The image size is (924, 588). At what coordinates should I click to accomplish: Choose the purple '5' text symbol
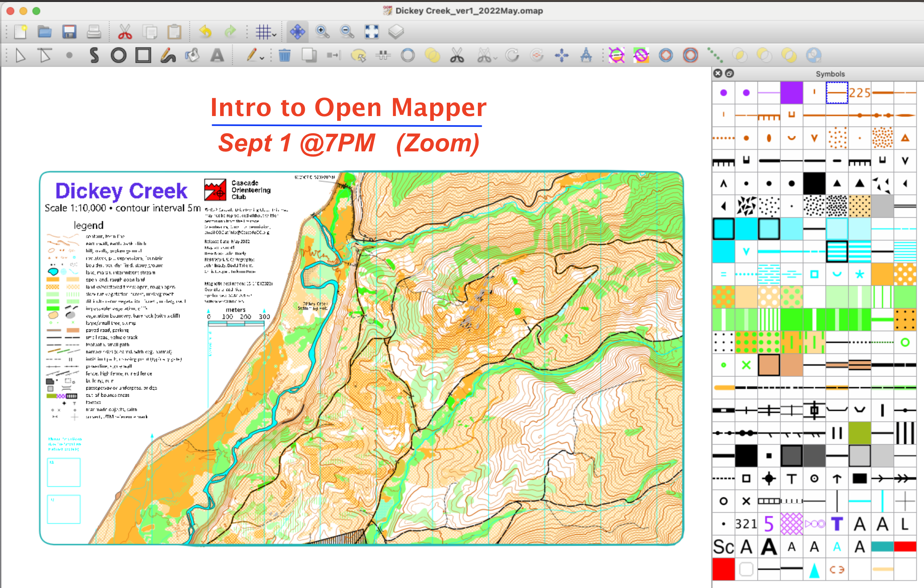(x=769, y=524)
